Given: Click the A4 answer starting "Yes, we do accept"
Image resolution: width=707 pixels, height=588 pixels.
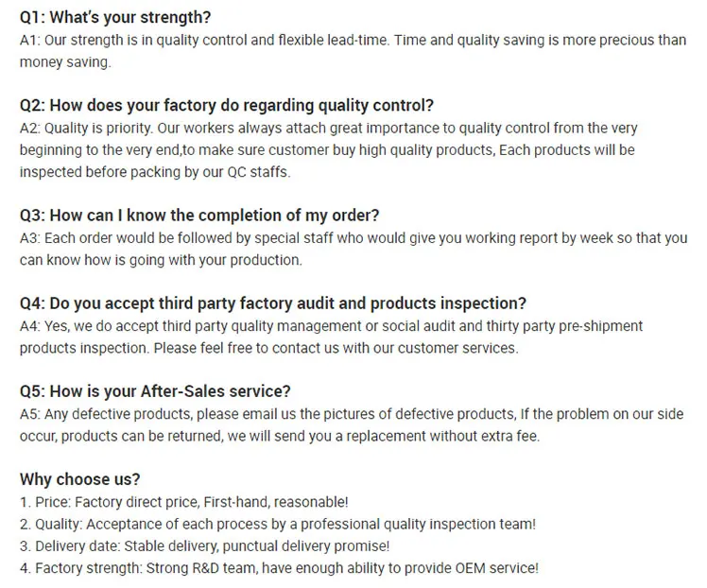Looking at the screenshot, I should [331, 326].
